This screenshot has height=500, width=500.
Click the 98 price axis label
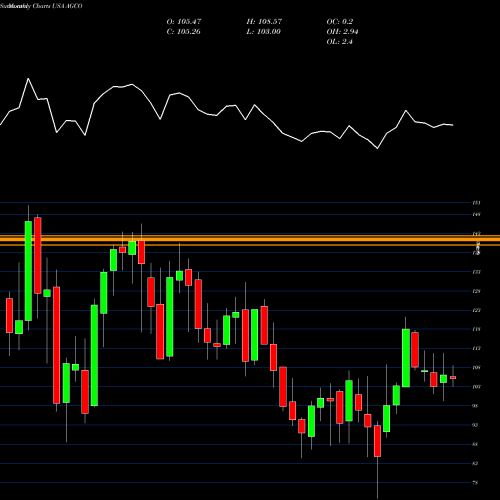pyautogui.click(x=476, y=406)
